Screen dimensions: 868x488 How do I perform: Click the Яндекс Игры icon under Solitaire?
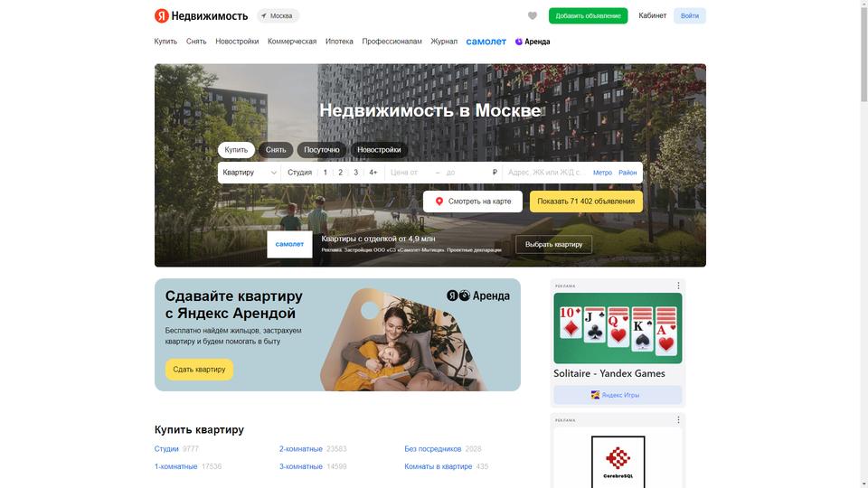click(x=595, y=395)
